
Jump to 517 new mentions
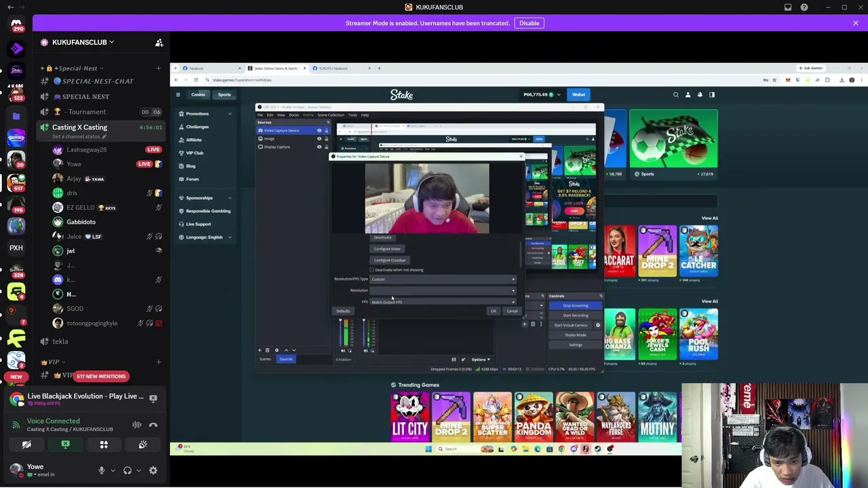(x=101, y=376)
